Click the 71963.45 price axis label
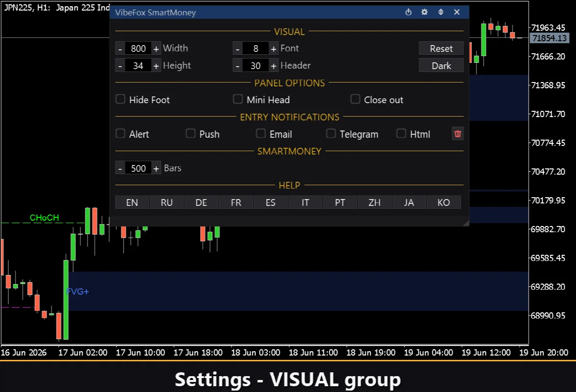 tap(549, 27)
